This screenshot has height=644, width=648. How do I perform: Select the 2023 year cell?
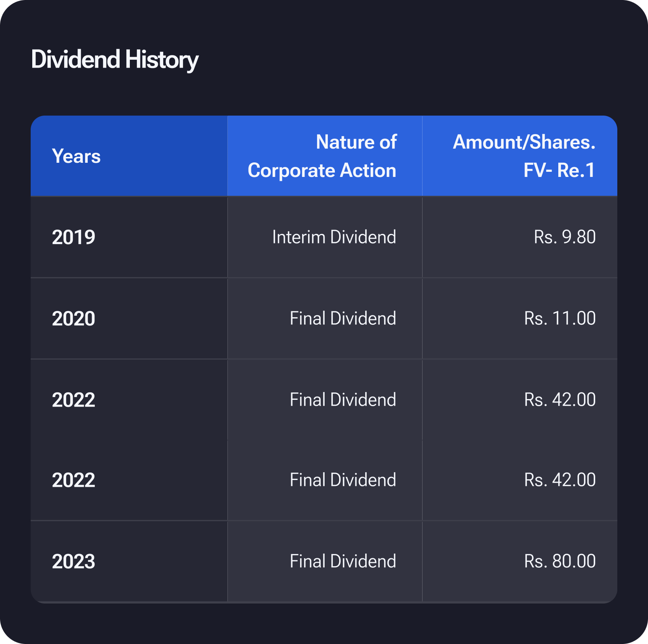pyautogui.click(x=74, y=562)
